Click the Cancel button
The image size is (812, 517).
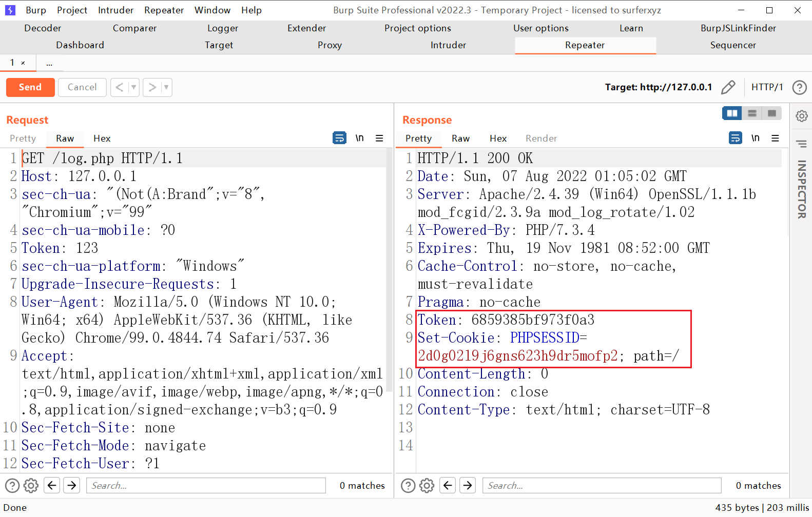point(82,87)
